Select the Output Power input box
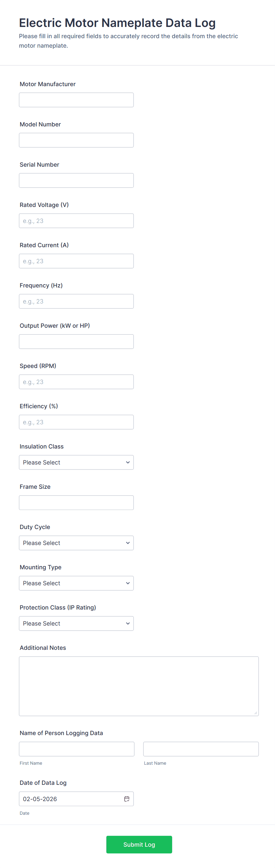Screen dimensions: 275x868 pyautogui.click(x=76, y=342)
